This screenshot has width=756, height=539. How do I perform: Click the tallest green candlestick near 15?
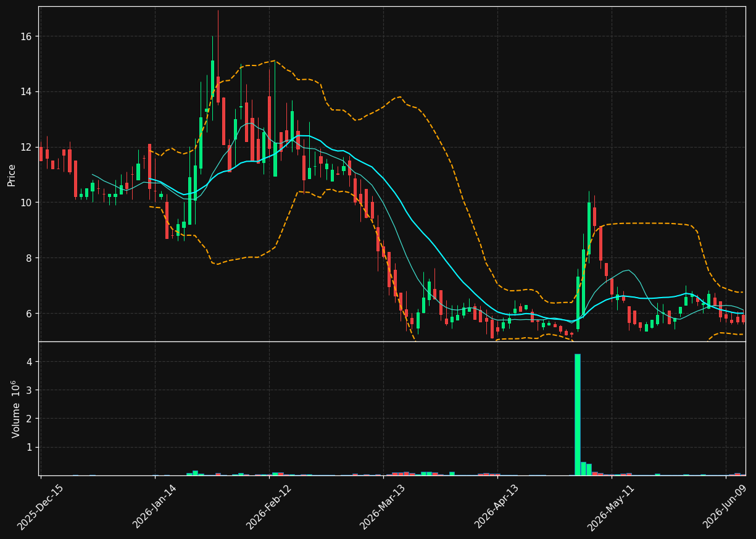212,78
